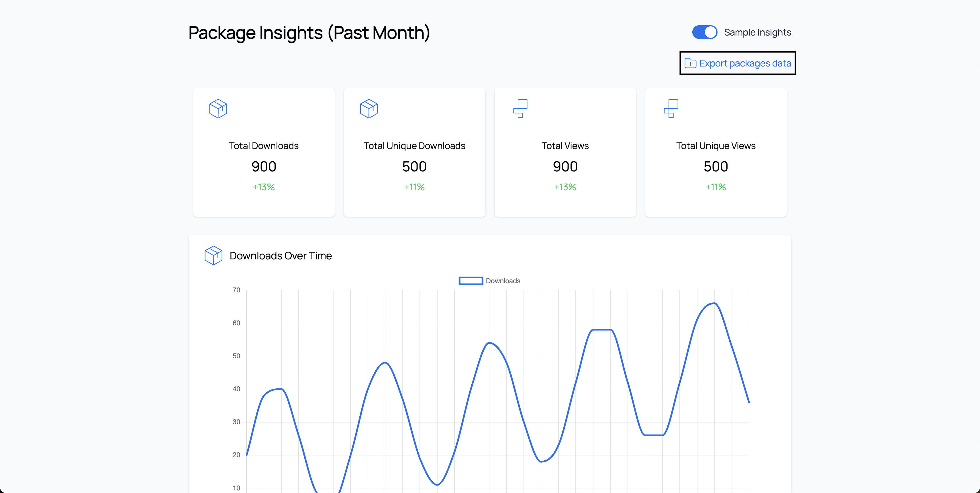This screenshot has width=980, height=493.
Task: Toggle the Sample Insights switch
Action: pyautogui.click(x=705, y=32)
